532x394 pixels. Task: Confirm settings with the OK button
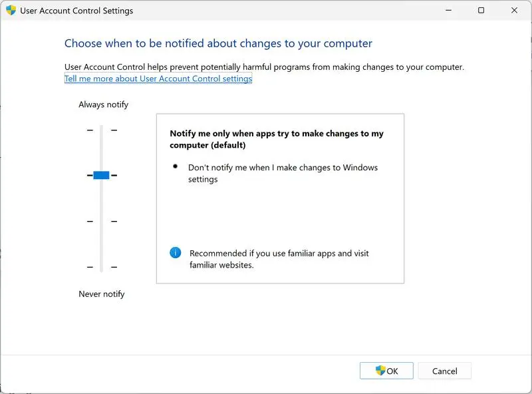386,371
